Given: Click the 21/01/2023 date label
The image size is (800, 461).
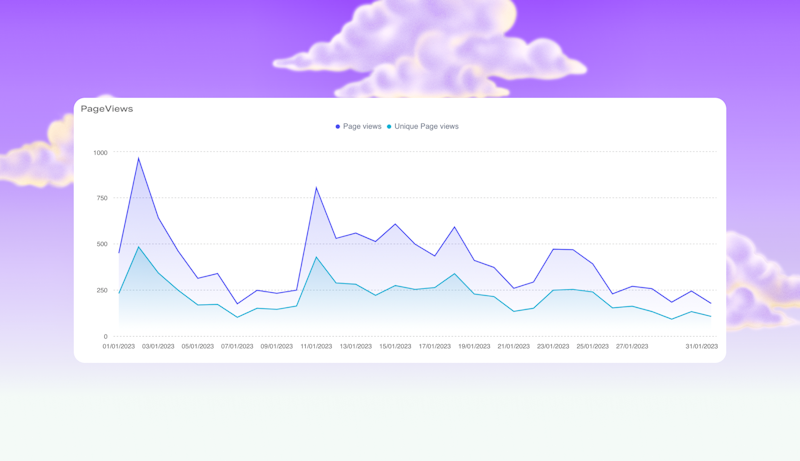Looking at the screenshot, I should click(x=514, y=346).
